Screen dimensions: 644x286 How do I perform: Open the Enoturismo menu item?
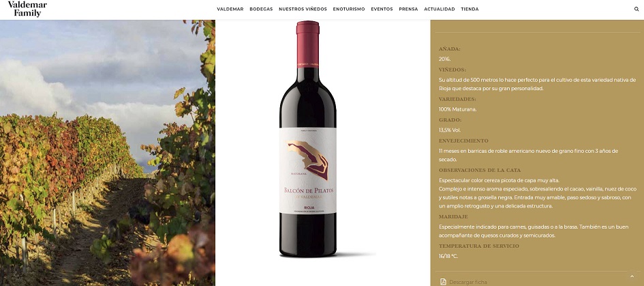click(349, 9)
